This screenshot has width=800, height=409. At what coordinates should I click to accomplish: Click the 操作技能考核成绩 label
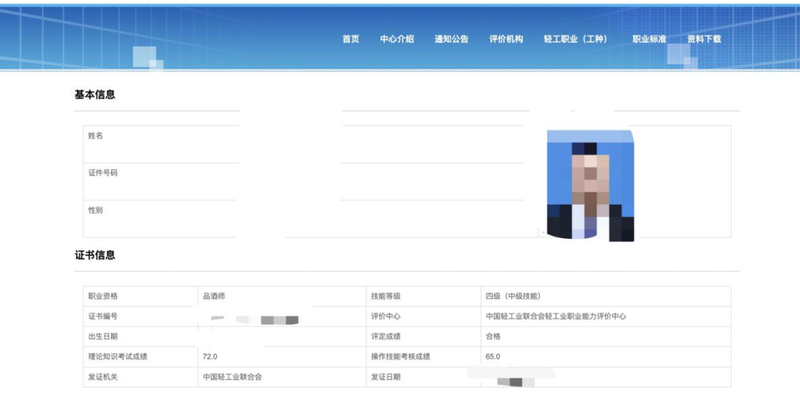(x=401, y=357)
